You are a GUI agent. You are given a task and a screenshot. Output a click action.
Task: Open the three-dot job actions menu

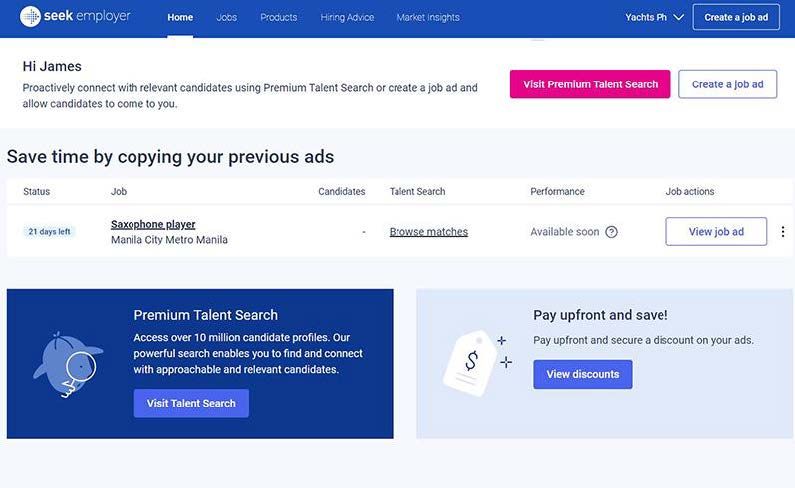point(782,232)
